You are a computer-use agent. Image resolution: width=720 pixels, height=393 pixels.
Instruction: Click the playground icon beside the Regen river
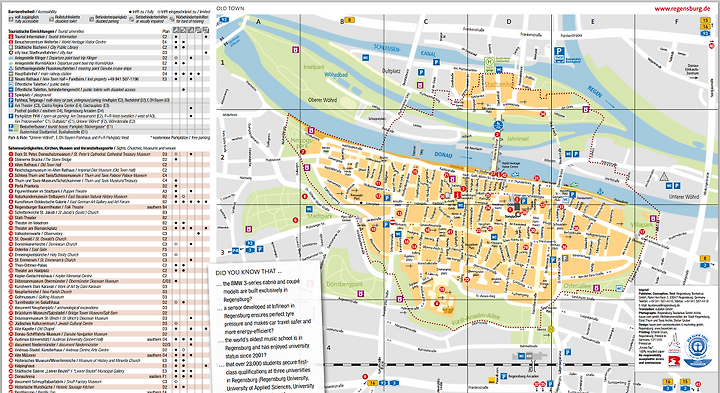[586, 109]
